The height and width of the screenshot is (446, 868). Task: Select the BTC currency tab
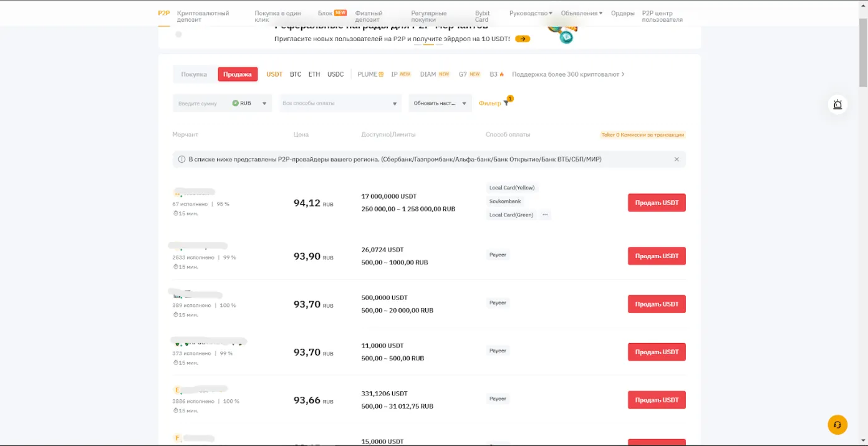click(x=296, y=74)
